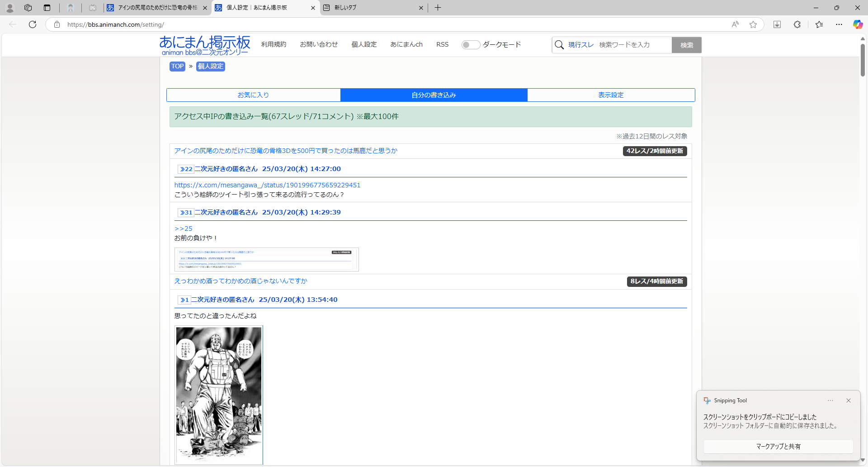Click the お前の負けや！ comment text
The width and height of the screenshot is (868, 467).
(x=197, y=238)
